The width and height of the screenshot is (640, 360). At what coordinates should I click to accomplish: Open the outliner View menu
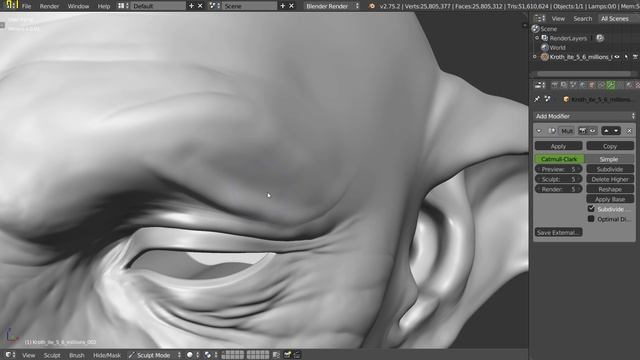click(558, 19)
